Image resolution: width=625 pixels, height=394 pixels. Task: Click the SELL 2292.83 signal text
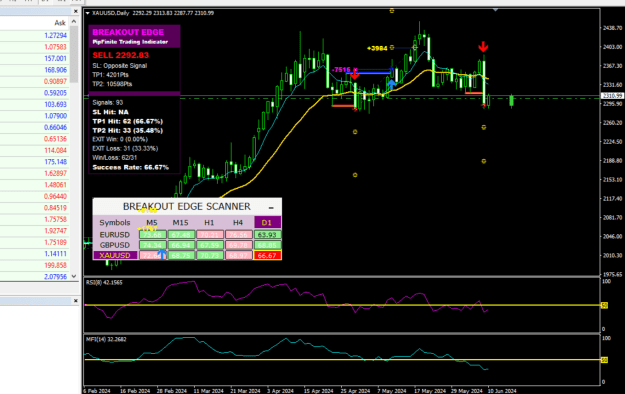(x=121, y=55)
